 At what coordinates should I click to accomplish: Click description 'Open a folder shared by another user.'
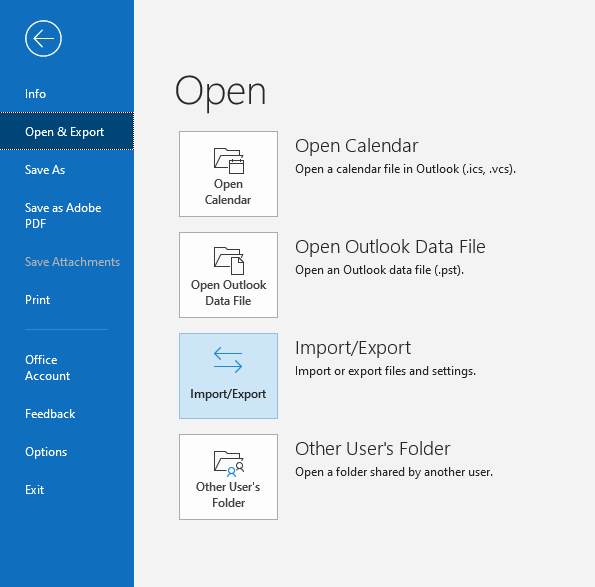(x=394, y=472)
